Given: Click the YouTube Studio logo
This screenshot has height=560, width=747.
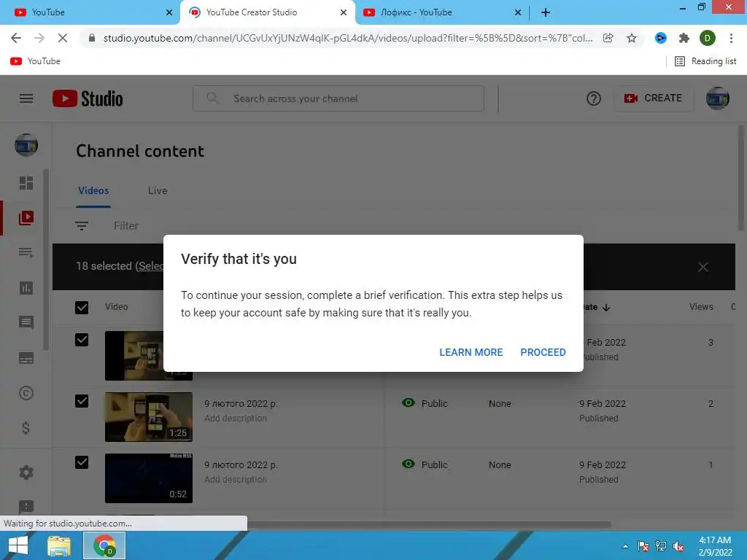Looking at the screenshot, I should 88,98.
